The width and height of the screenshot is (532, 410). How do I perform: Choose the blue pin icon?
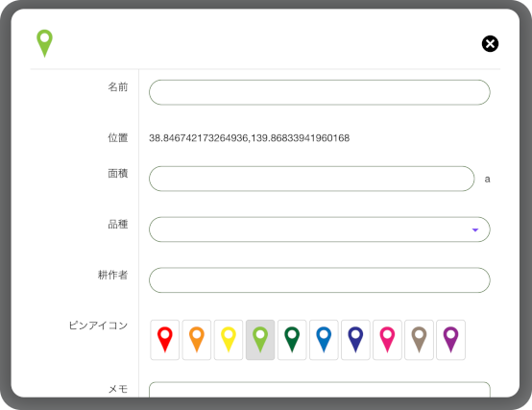click(324, 340)
